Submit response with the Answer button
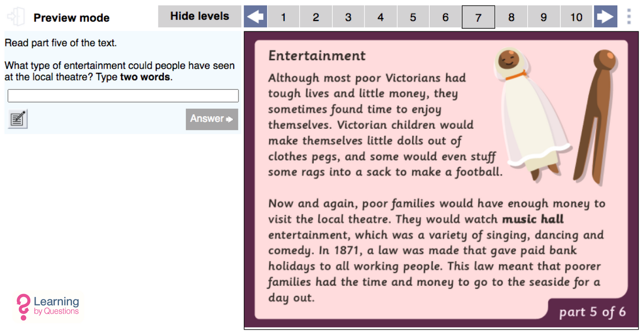 coord(211,119)
